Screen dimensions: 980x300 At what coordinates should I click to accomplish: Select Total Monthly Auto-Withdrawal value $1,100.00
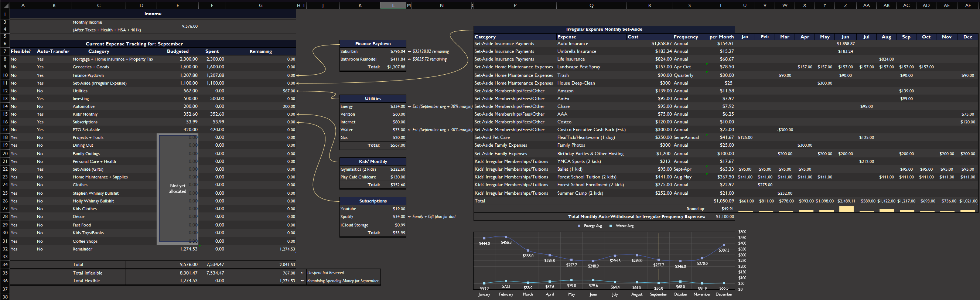click(x=725, y=217)
